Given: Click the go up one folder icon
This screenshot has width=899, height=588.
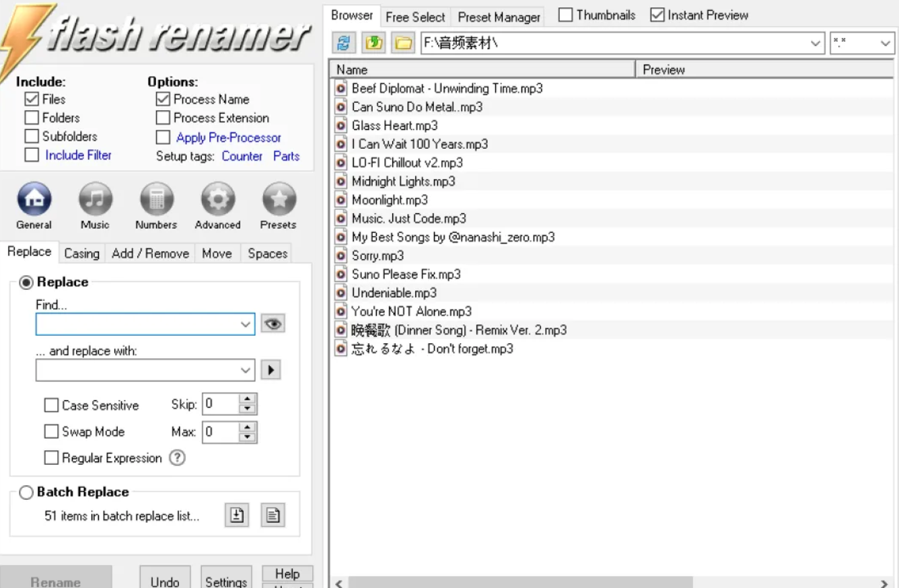Looking at the screenshot, I should [373, 44].
